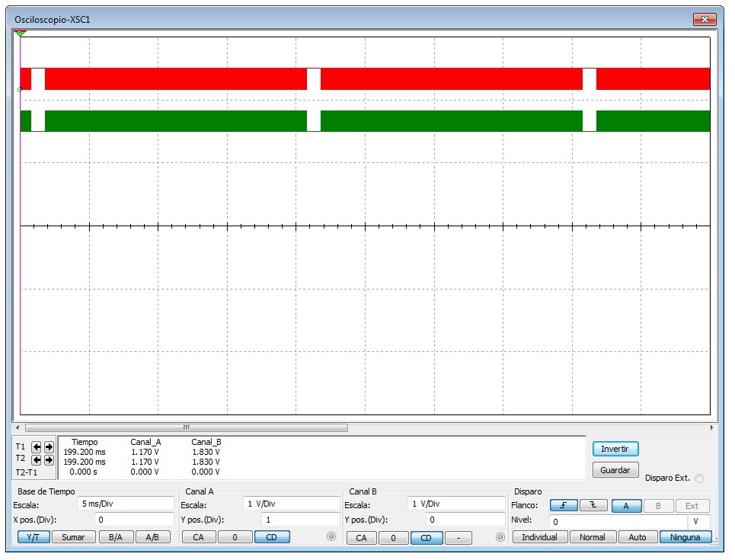Click the Base de Tiempo Escala field
This screenshot has height=560, width=735.
tap(126, 504)
